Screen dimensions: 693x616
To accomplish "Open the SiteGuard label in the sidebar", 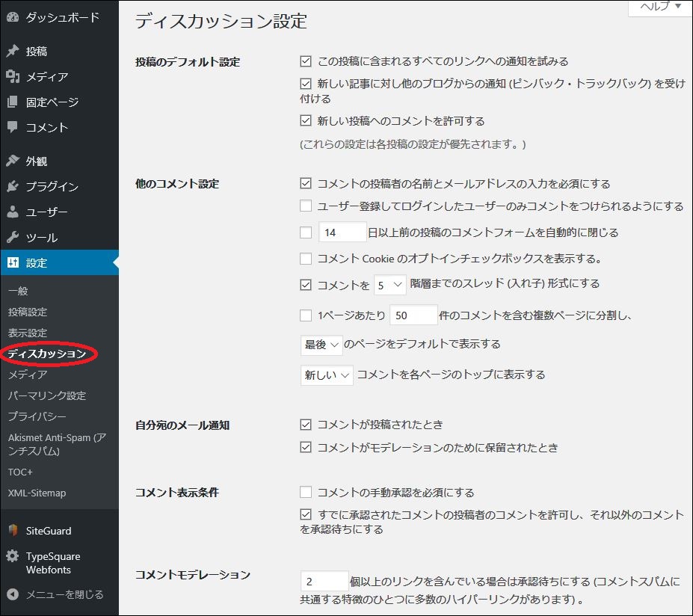I will [x=49, y=531].
